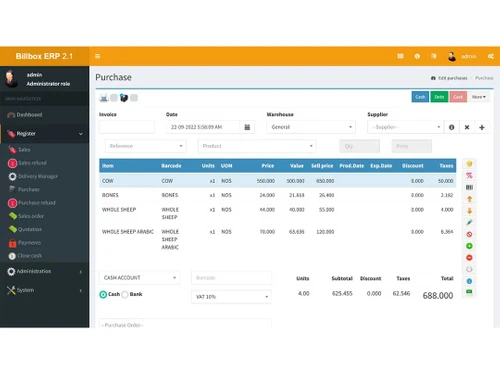Open Sales in the sidebar

pyautogui.click(x=24, y=150)
